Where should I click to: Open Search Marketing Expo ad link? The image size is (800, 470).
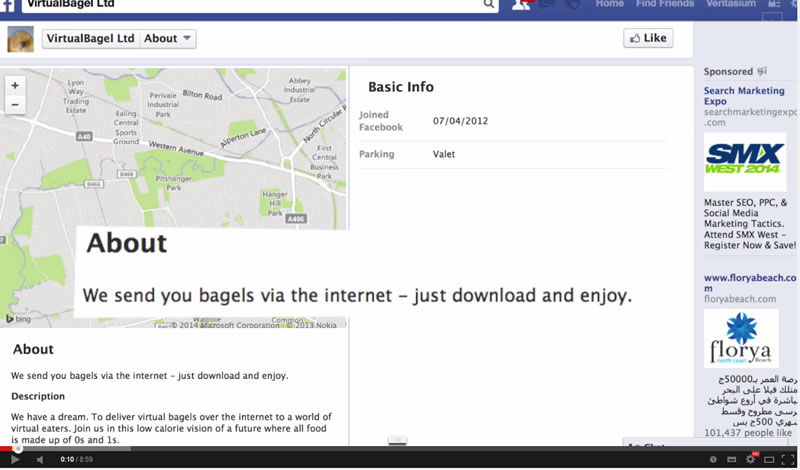(x=744, y=96)
